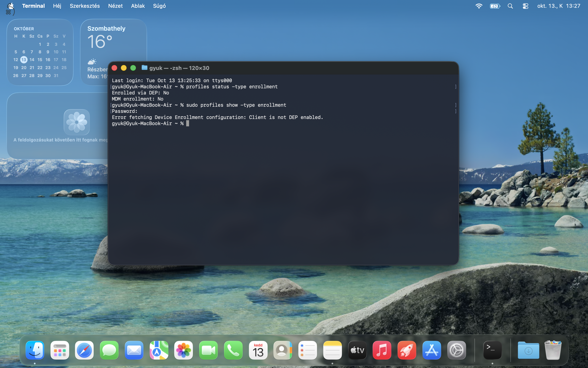Open Messages app in Dock
Image resolution: width=588 pixels, height=368 pixels.
click(x=109, y=350)
